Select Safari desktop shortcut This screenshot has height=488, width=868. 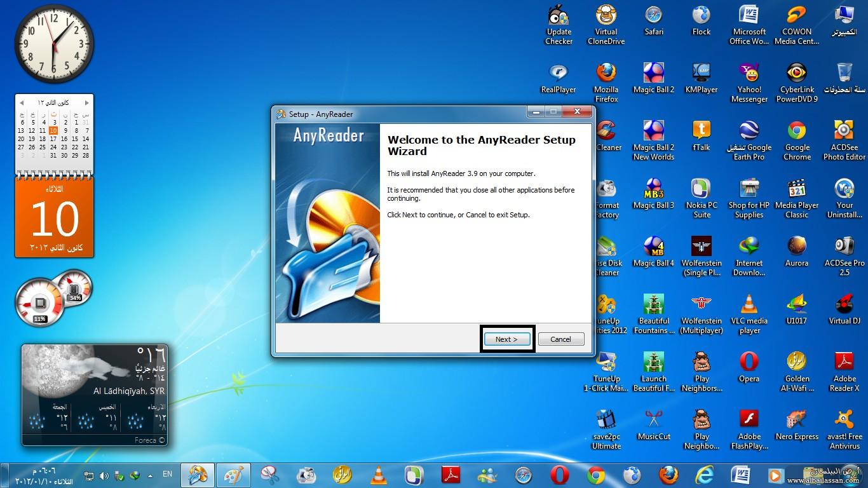(654, 21)
